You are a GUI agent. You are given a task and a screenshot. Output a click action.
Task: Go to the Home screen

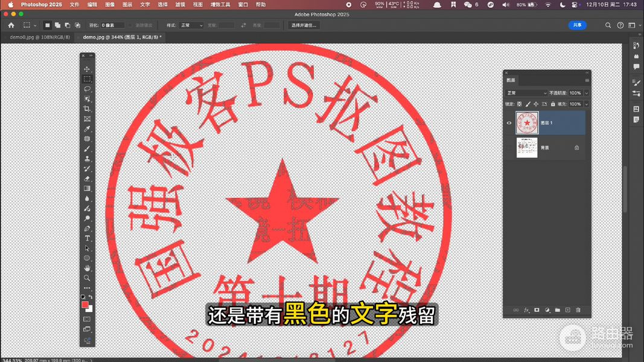tap(11, 25)
